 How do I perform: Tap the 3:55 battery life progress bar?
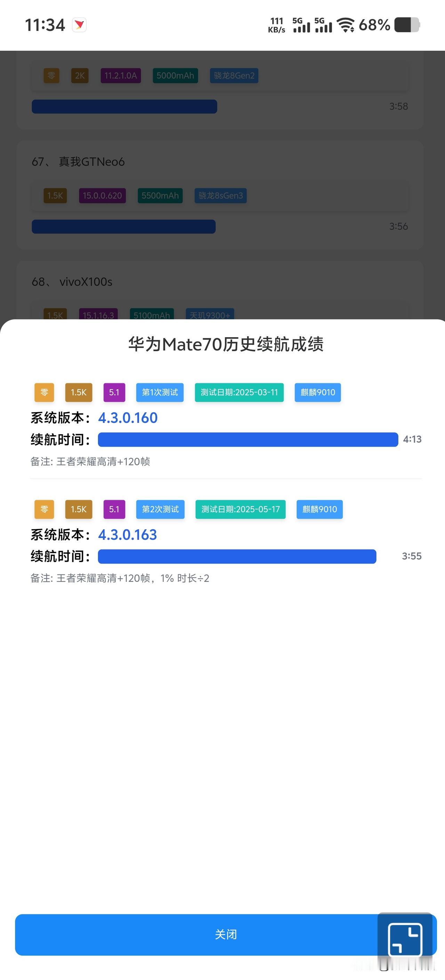[x=237, y=556]
